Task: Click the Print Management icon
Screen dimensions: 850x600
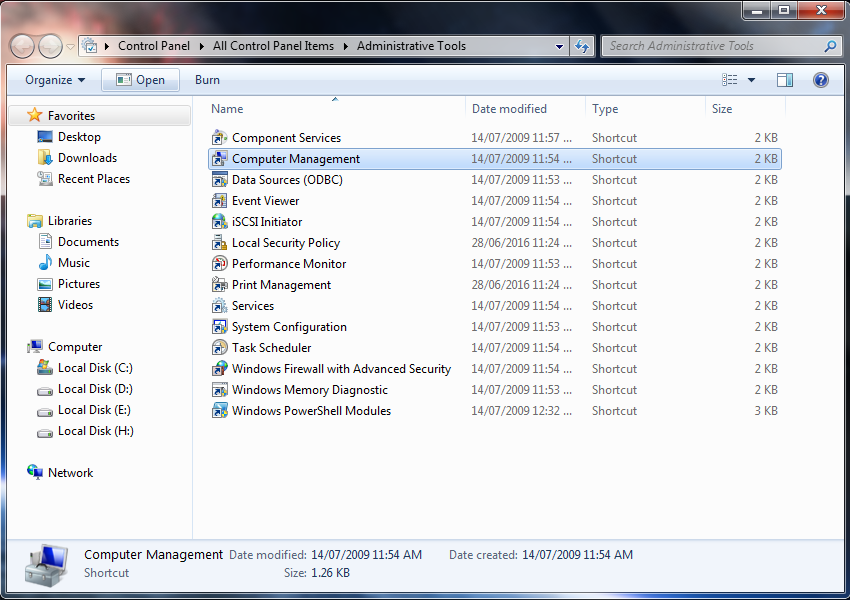Action: [220, 285]
